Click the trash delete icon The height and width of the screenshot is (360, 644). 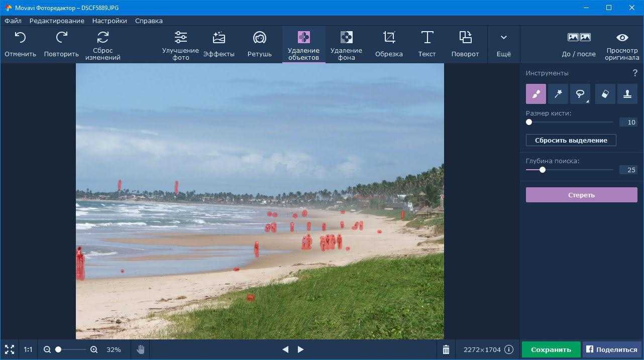coord(446,349)
